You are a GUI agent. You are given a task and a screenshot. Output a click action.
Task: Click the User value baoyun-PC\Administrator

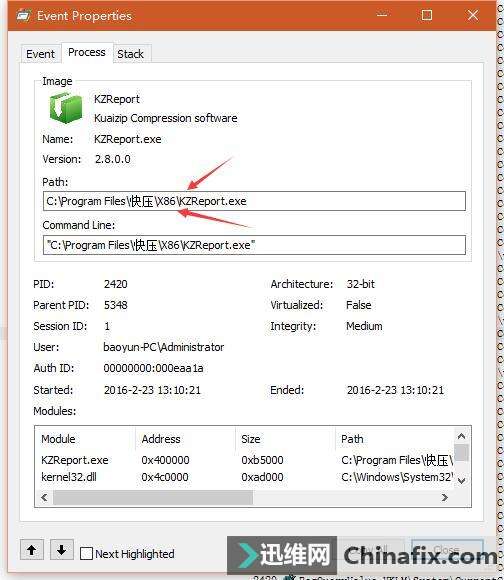(x=163, y=347)
